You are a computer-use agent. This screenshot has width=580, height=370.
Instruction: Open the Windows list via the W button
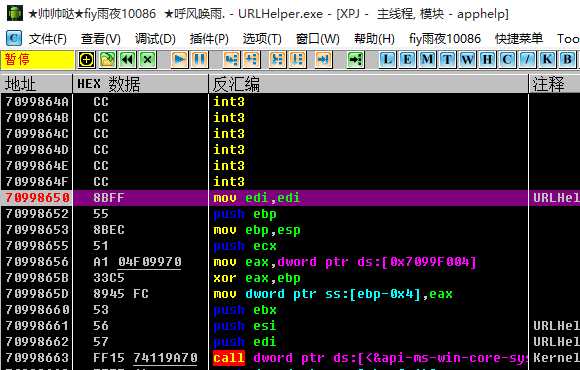click(467, 60)
